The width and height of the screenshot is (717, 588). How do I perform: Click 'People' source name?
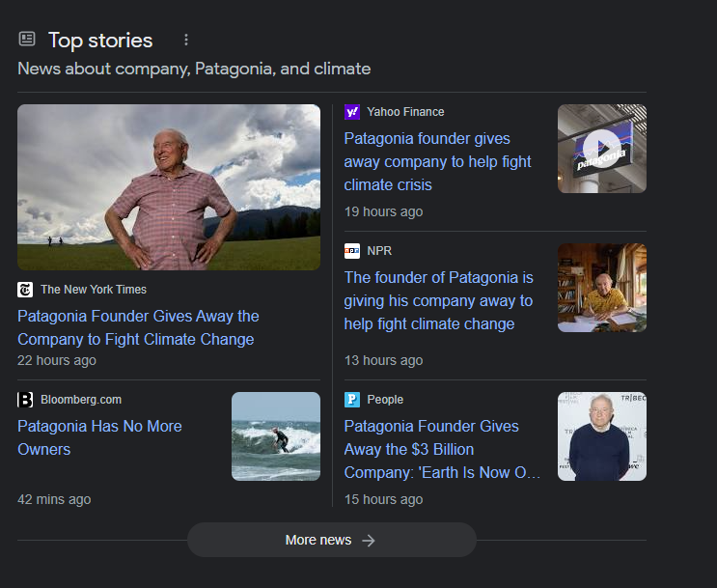tap(385, 400)
